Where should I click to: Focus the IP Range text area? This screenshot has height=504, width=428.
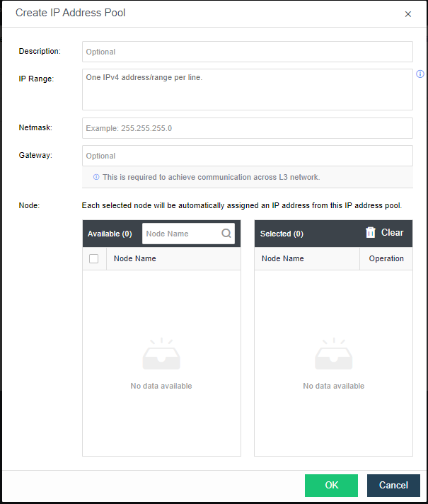(x=247, y=89)
